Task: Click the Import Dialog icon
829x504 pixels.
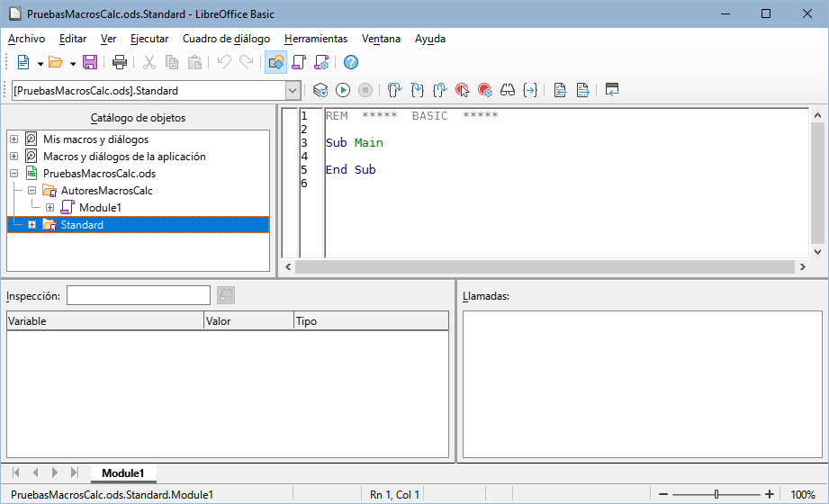Action: [x=612, y=90]
